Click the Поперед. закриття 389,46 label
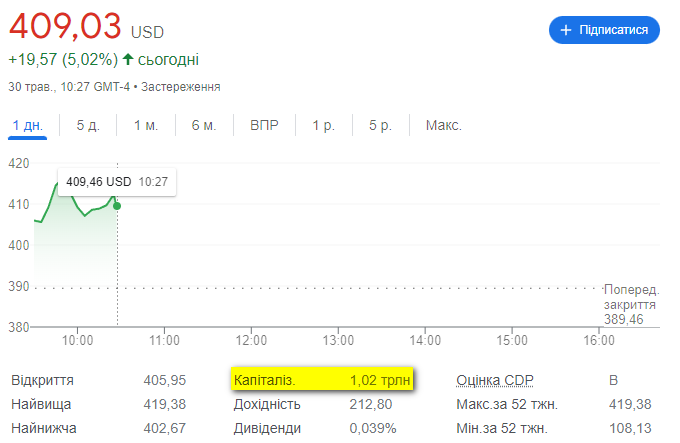Image resolution: width=680 pixels, height=443 pixels. click(631, 304)
